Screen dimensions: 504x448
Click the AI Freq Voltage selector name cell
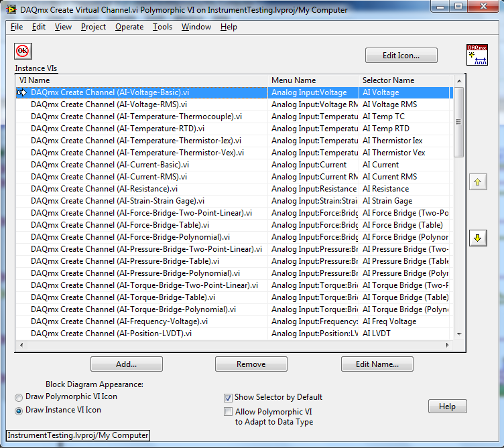click(404, 321)
